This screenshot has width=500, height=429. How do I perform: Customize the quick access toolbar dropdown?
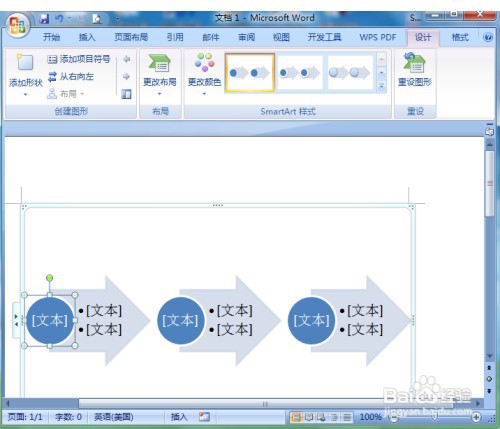coord(117,19)
